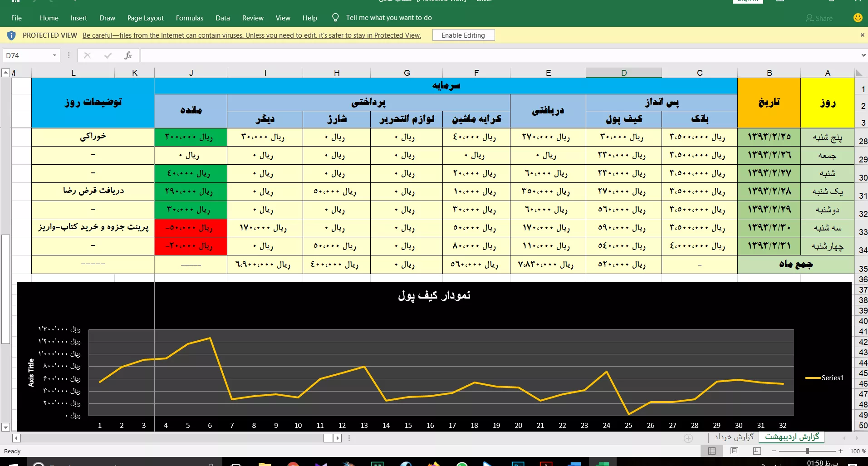This screenshot has width=868, height=466.
Task: Click the Select All corner triangle
Action: 859,73
